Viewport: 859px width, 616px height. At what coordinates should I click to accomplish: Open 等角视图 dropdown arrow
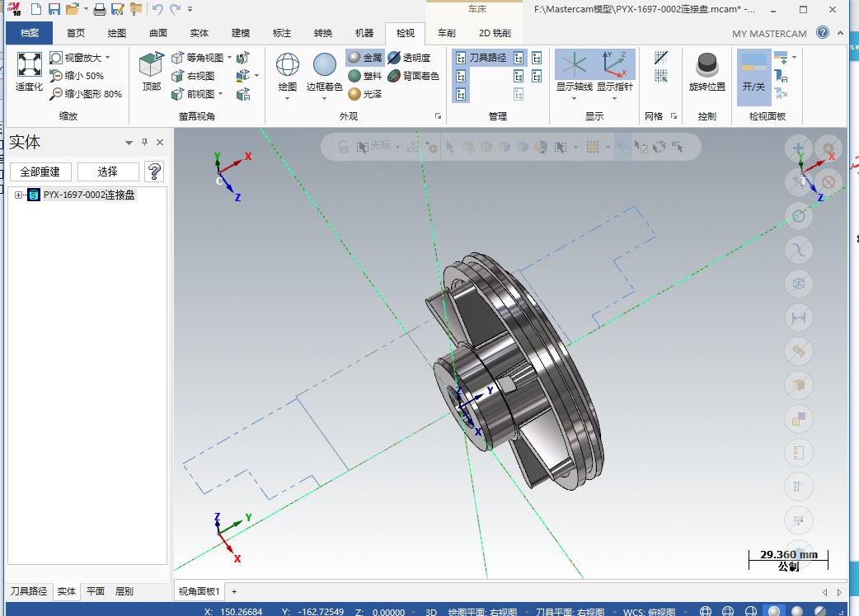(x=229, y=58)
